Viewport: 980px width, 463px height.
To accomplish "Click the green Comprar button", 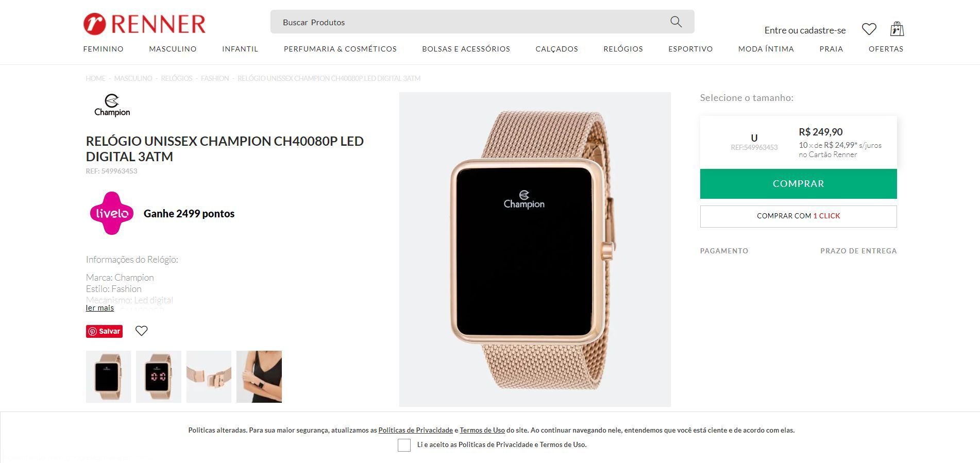I will [798, 184].
